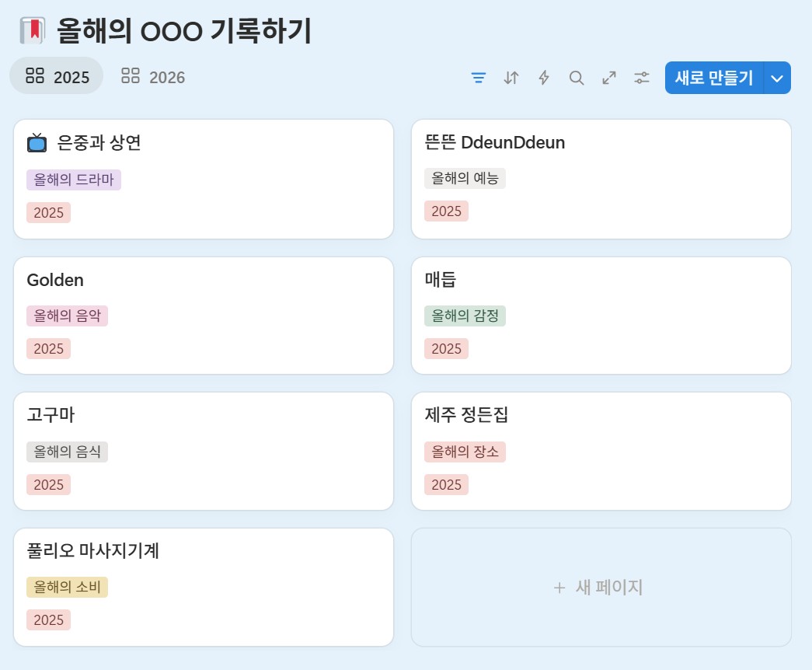
Task: Select the 2025 view tab
Action: click(x=57, y=77)
